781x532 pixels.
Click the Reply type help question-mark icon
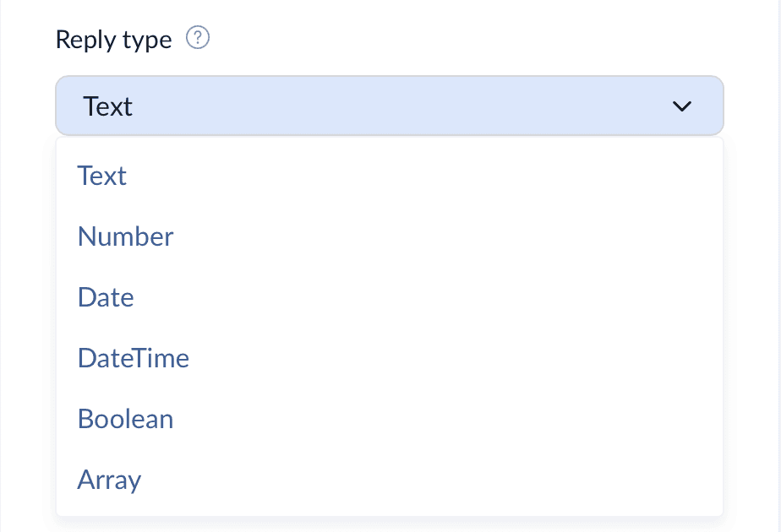tap(198, 38)
